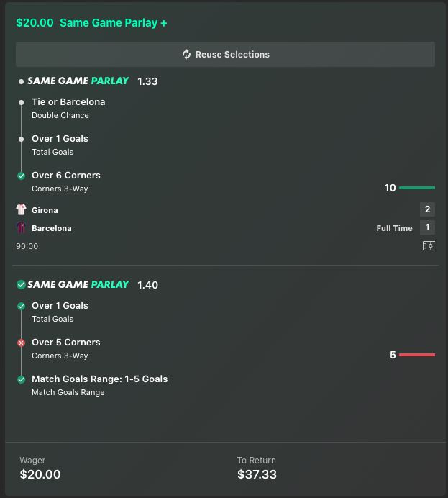
Task: Click Girona's score box showing 2
Action: (428, 209)
